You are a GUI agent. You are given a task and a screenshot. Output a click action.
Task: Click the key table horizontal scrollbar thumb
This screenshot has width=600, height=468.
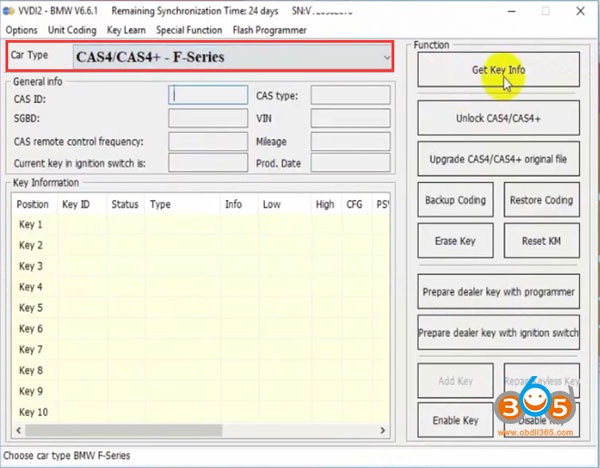(124, 430)
